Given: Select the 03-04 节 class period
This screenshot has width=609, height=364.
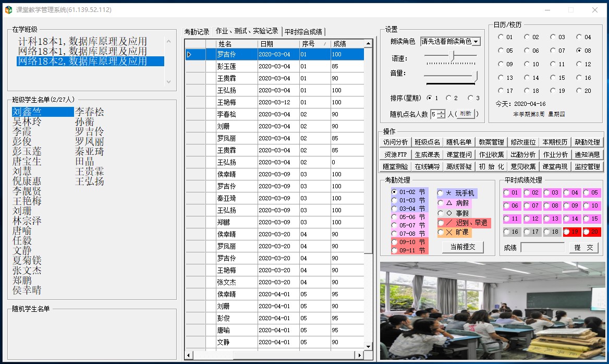Looking at the screenshot, I should [394, 209].
